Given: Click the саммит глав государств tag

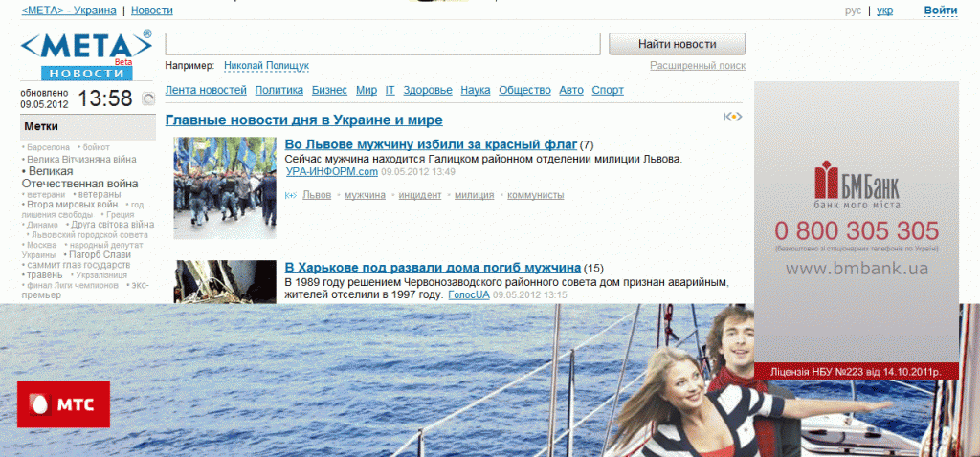Looking at the screenshot, I should (x=78, y=265).
